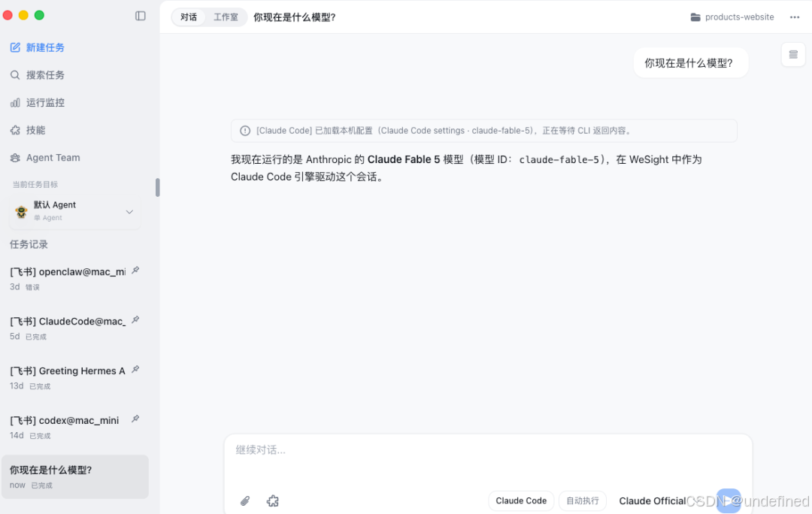Click the info icon in Claude Code notice
The image size is (812, 514).
click(245, 131)
